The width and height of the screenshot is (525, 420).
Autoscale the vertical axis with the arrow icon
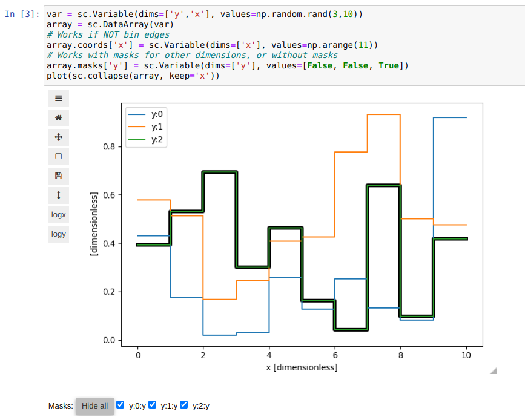point(58,195)
